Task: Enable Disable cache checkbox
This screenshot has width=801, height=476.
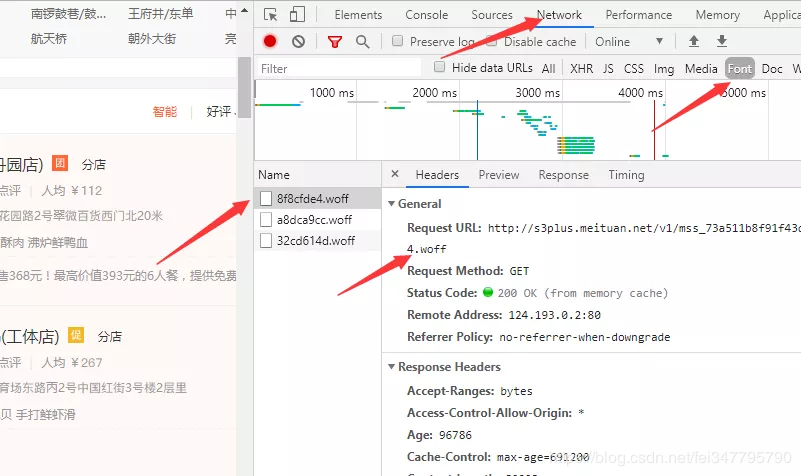Action: click(491, 41)
